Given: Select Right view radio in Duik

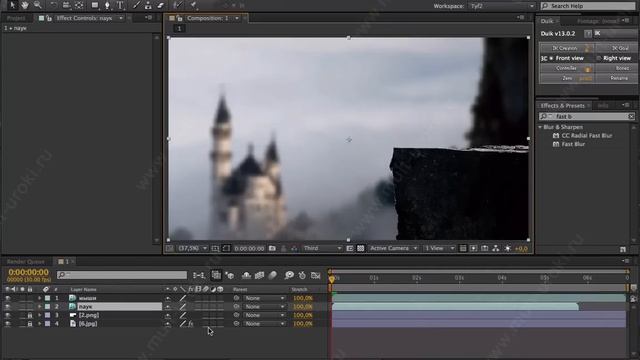Looking at the screenshot, I should click(599, 58).
